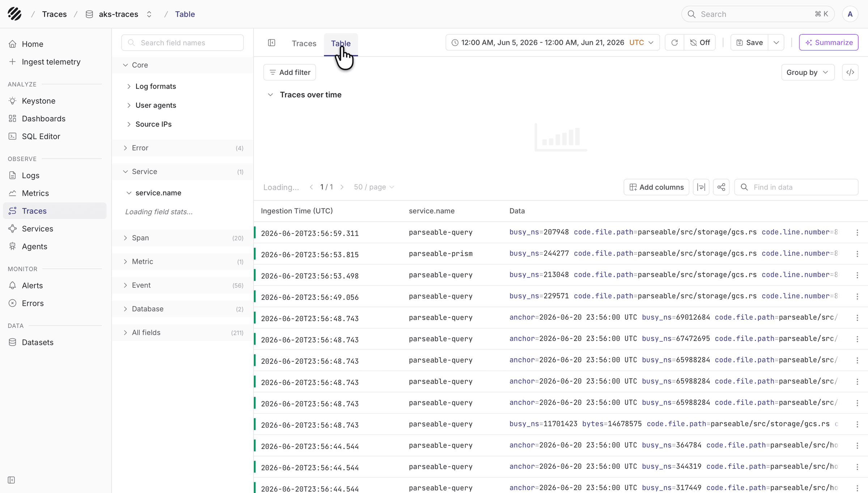
Task: Open Dashboards from sidebar
Action: pos(54,119)
